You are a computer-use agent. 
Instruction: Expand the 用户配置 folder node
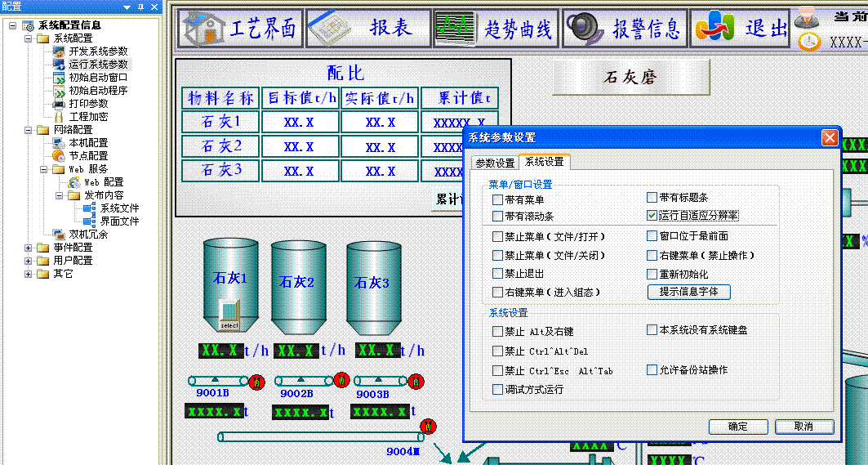click(x=29, y=261)
